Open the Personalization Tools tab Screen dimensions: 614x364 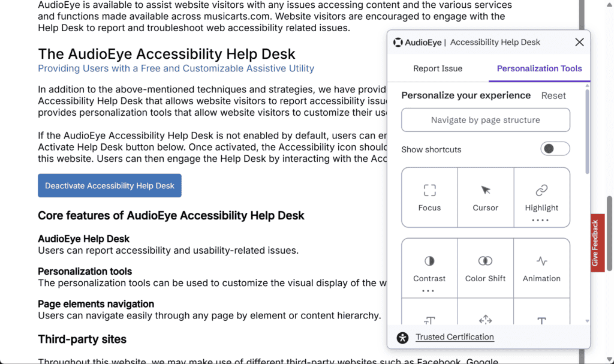pos(538,68)
